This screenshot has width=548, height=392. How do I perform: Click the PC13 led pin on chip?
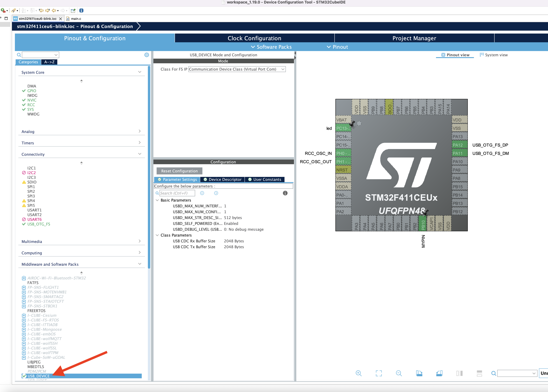343,128
